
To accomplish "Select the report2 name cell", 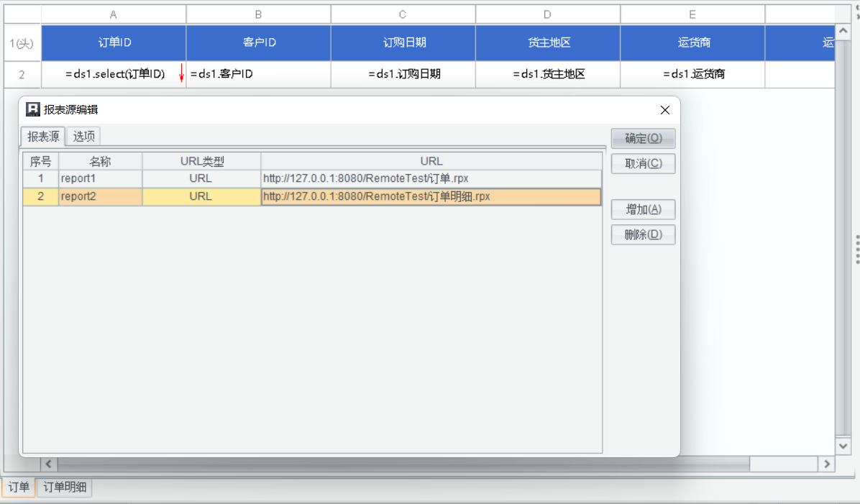I will coord(101,196).
